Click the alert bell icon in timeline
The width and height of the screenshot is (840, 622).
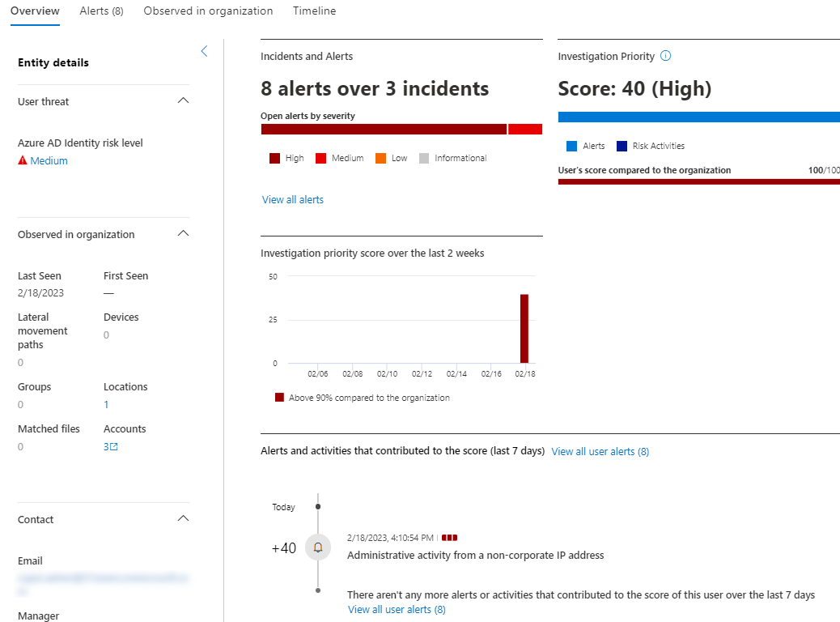(x=318, y=548)
